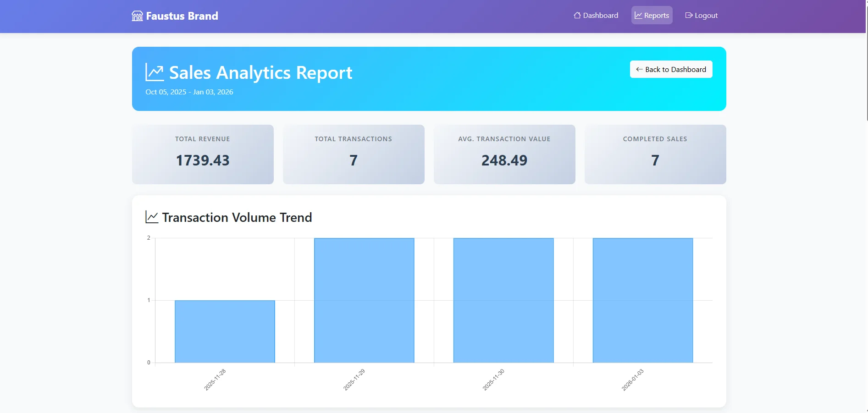Click the Completed Sales card
This screenshot has height=413, width=868.
tap(655, 154)
